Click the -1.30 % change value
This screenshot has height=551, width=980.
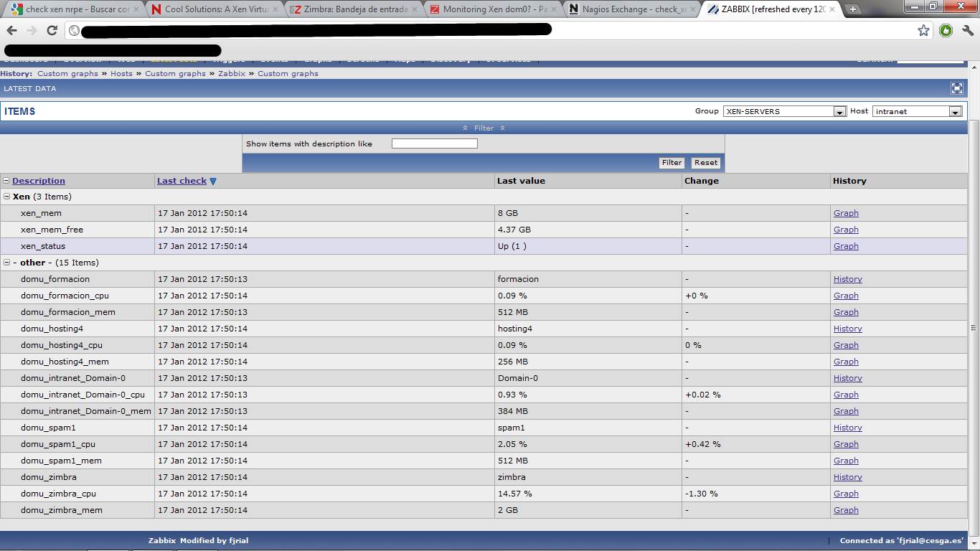coord(702,494)
